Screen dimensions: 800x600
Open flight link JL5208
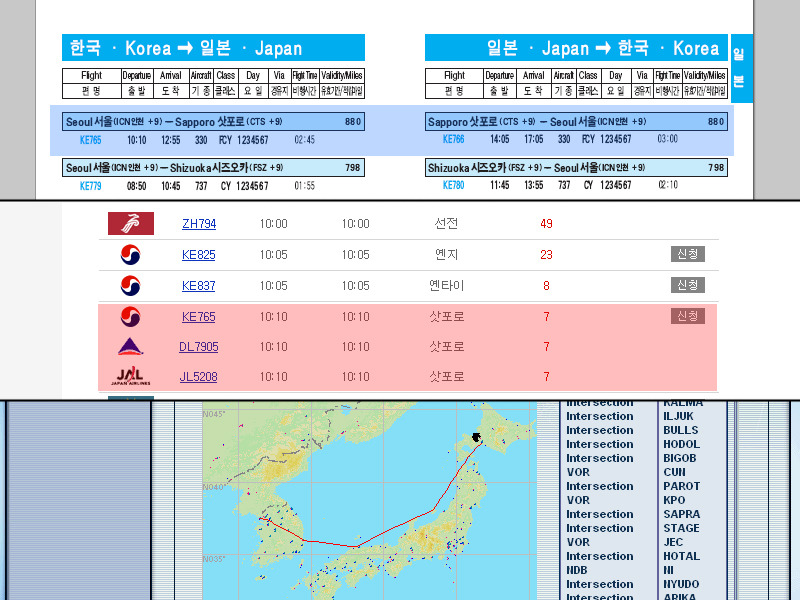(198, 377)
